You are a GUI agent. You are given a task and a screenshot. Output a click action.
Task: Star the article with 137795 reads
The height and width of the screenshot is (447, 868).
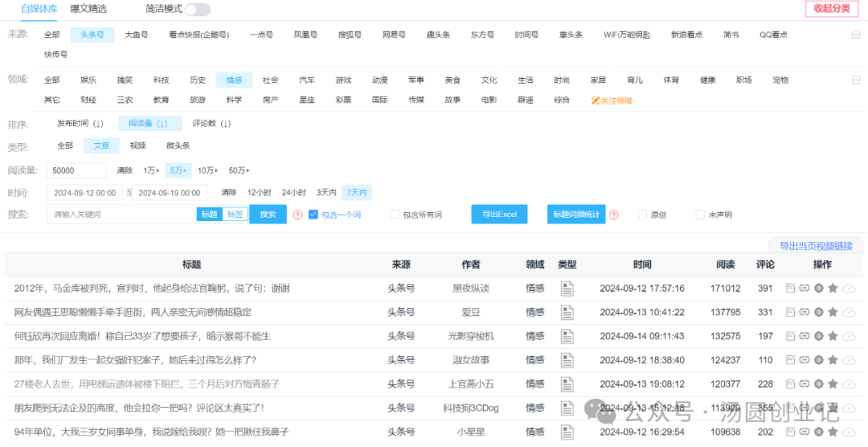(x=833, y=312)
